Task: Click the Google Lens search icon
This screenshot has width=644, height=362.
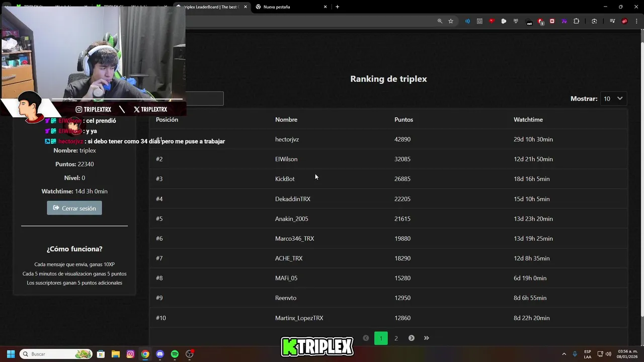Action: [594, 21]
